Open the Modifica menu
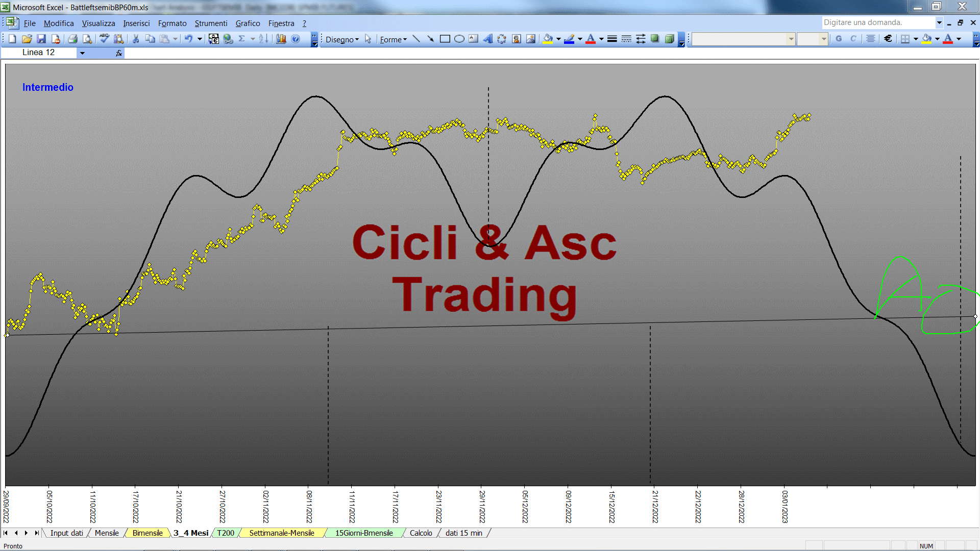Screen dimensions: 980x551 click(59, 23)
